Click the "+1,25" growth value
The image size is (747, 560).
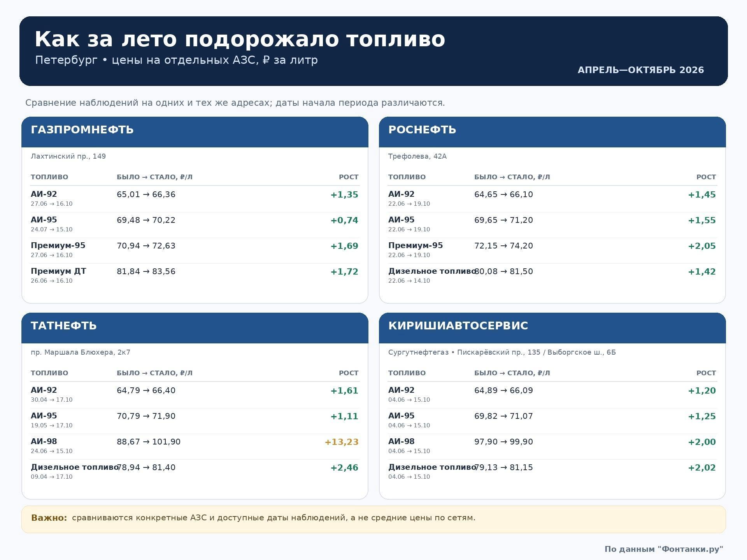pos(701,416)
